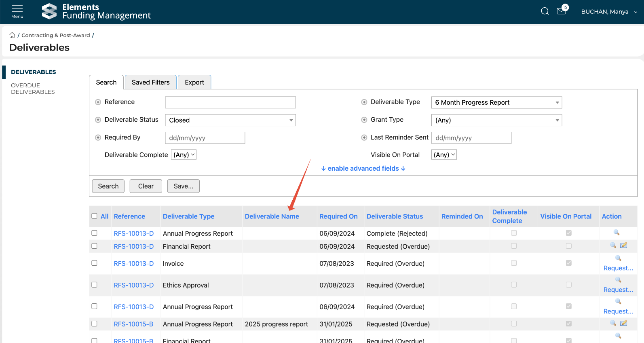Switch to the Export tab

tap(194, 82)
